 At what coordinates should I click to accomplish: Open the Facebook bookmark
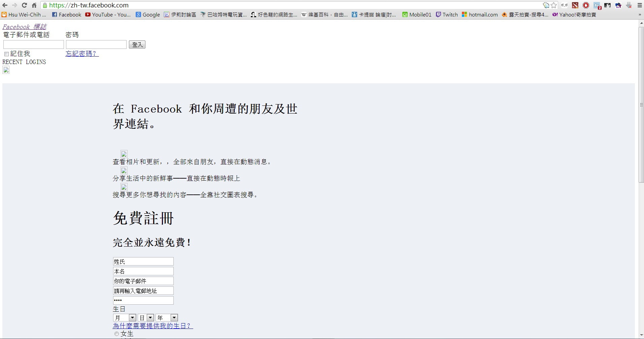tap(67, 15)
